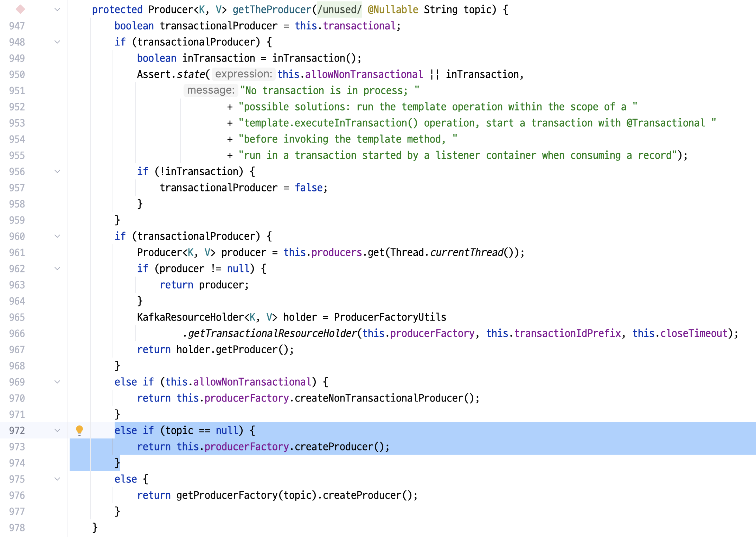Collapse the code block at line 960
This screenshot has width=756, height=537.
point(57,236)
